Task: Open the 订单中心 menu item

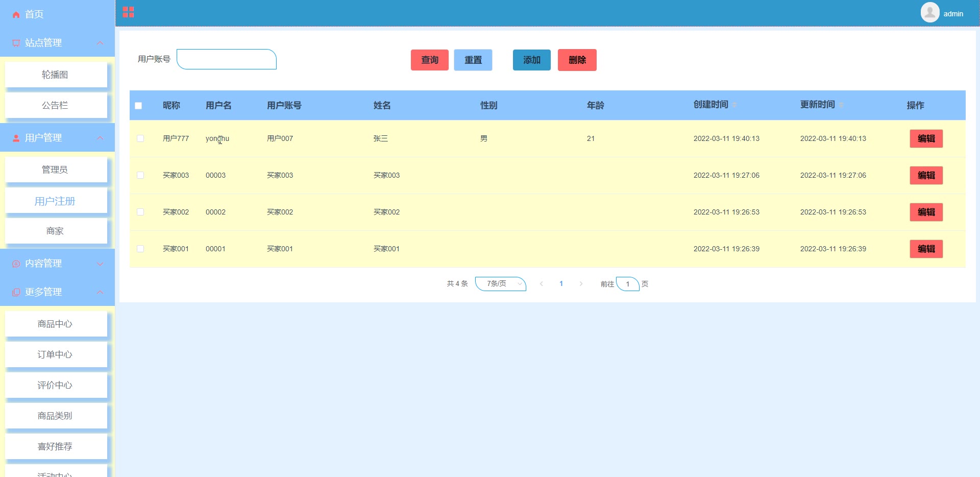Action: coord(56,355)
